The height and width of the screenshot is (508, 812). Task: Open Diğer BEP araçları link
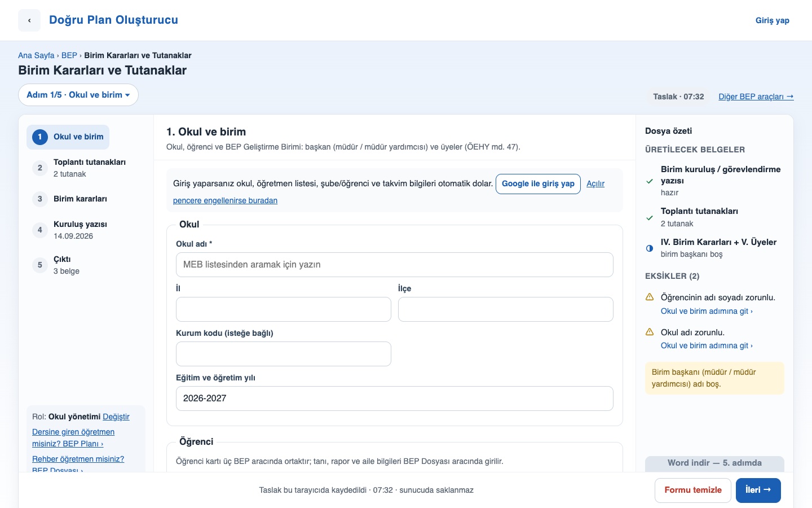(756, 97)
